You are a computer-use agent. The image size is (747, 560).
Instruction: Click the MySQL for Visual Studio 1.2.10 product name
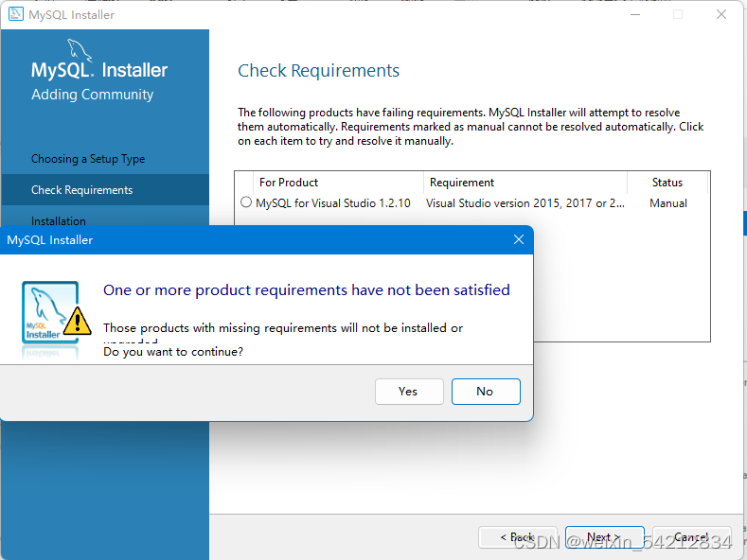333,203
